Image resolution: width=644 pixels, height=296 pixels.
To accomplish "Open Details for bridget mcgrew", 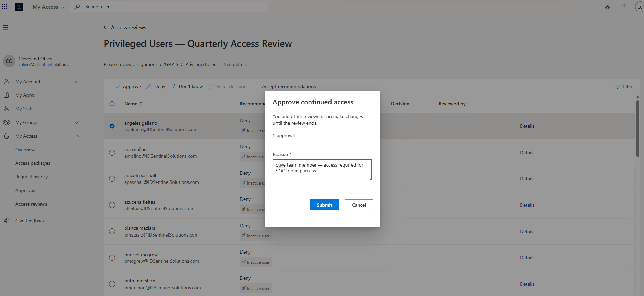I will [x=527, y=258].
